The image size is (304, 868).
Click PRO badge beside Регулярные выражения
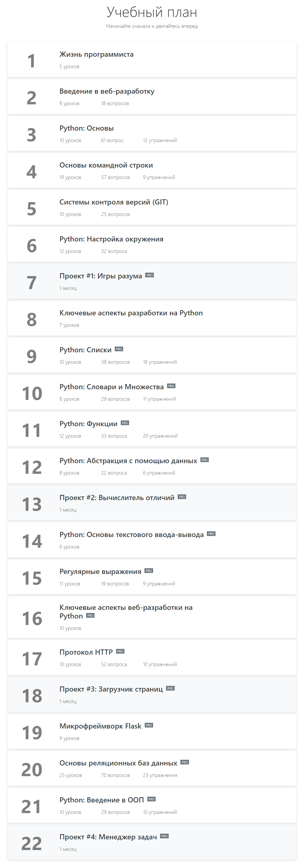pos(149,571)
